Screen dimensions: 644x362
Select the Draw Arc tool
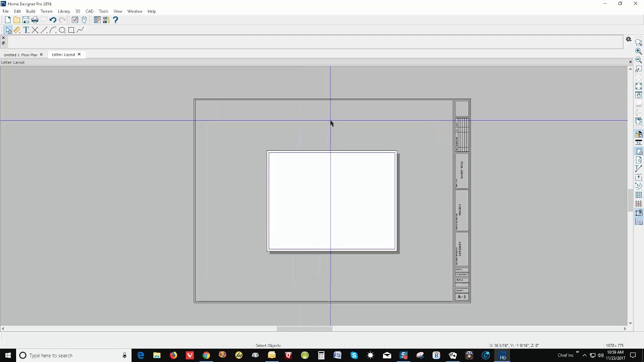tap(53, 30)
